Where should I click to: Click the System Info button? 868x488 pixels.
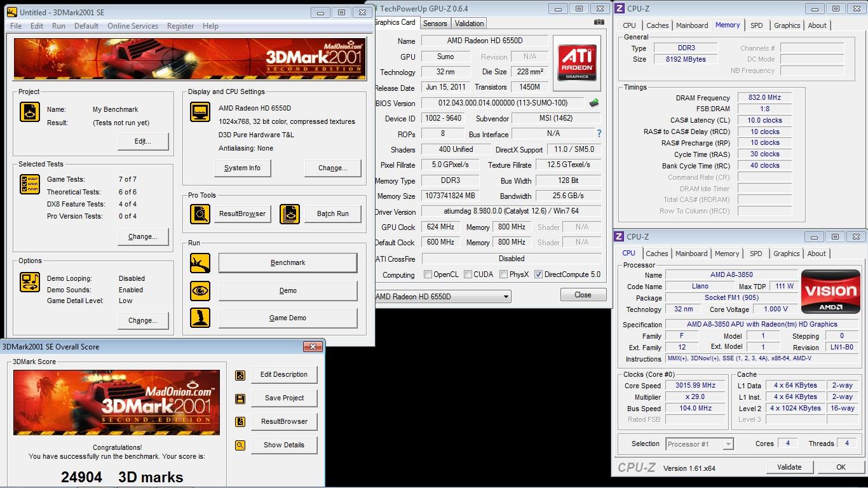(x=242, y=168)
